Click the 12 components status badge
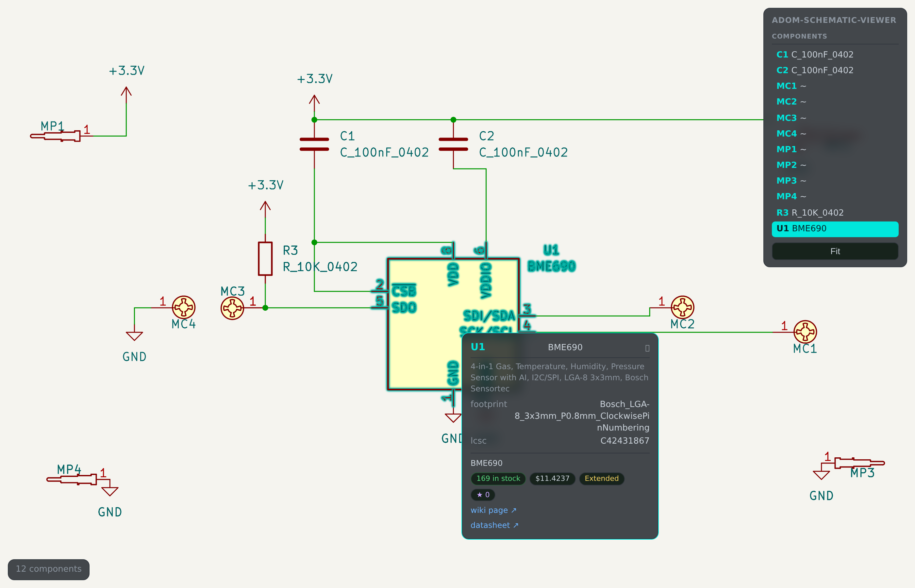915x588 pixels. [48, 569]
